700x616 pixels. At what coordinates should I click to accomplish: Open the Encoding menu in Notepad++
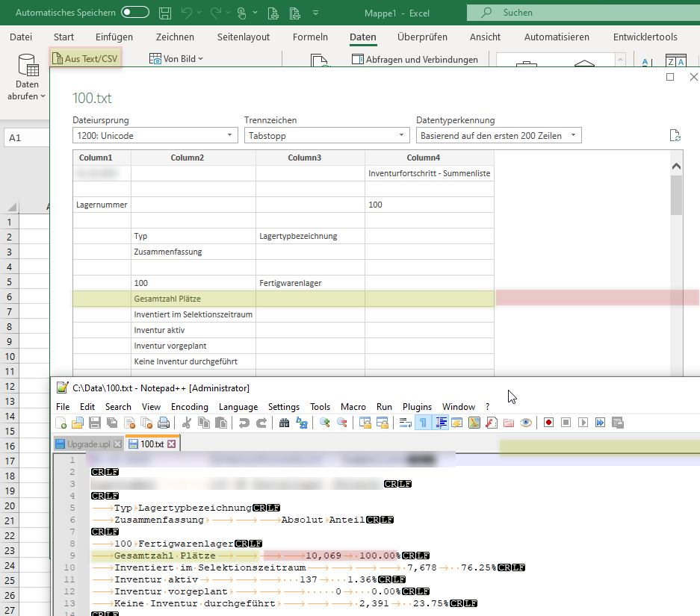(189, 407)
